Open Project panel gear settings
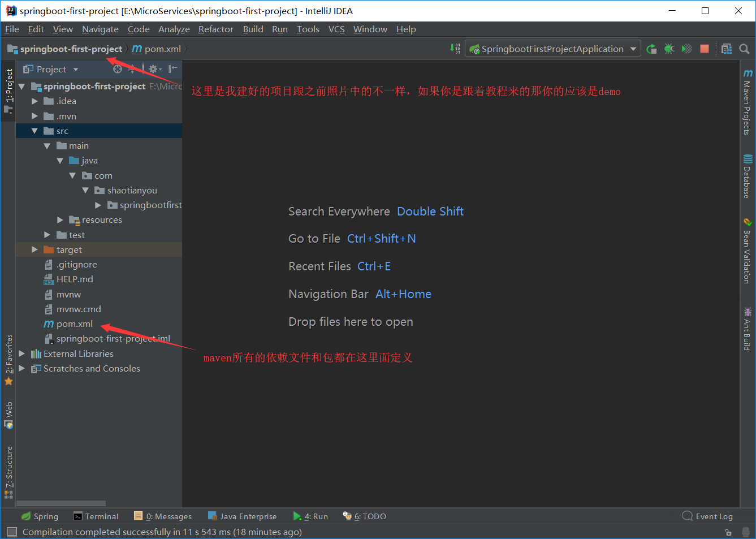This screenshot has width=756, height=539. 153,69
